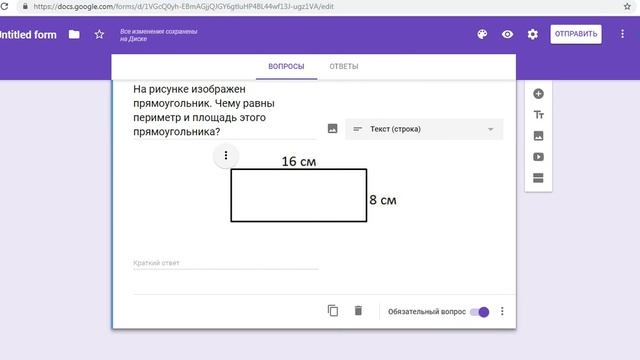Open the header more options menu

coord(622,34)
